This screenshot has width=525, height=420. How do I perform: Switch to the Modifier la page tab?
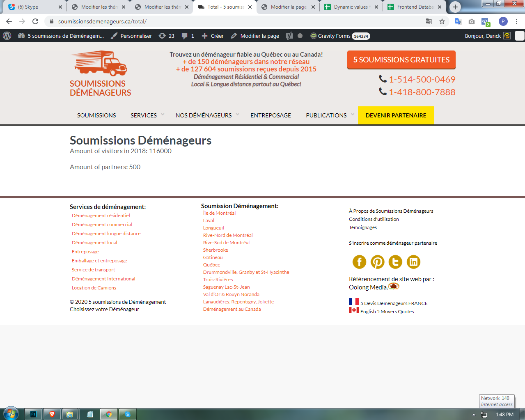289,7
